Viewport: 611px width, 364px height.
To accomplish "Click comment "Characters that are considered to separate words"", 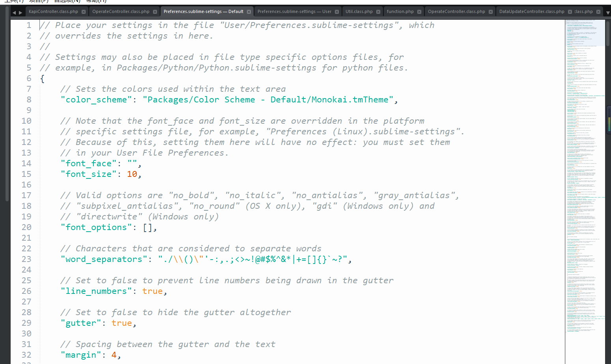I will (x=191, y=249).
